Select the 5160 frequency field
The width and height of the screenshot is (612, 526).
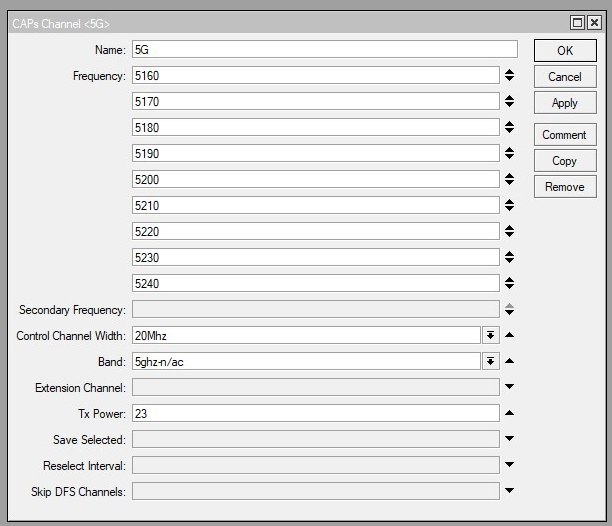315,75
